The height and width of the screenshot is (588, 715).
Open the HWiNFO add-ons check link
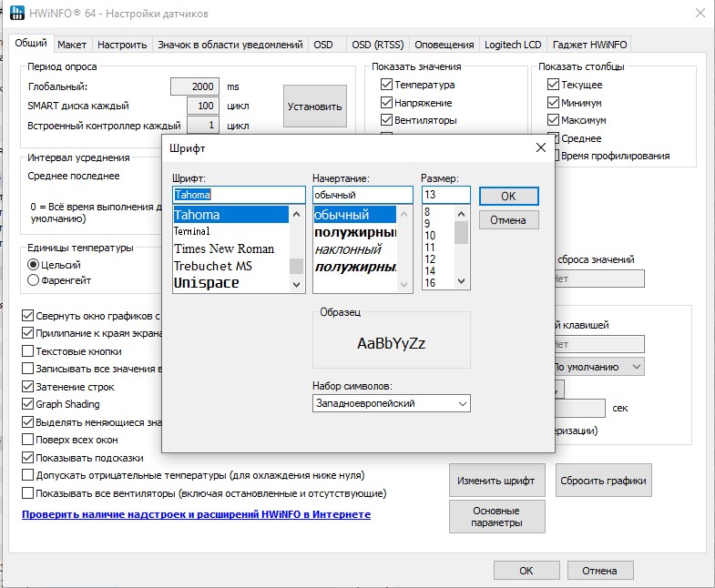196,514
